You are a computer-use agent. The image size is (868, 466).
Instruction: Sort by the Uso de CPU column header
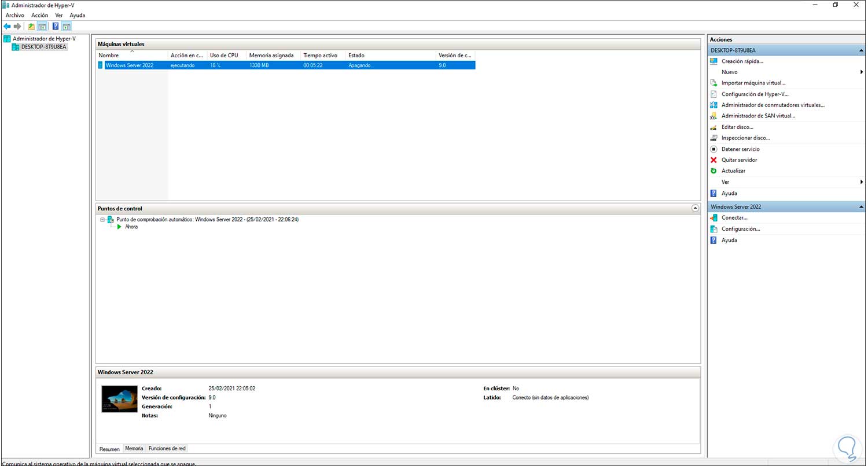(x=227, y=56)
